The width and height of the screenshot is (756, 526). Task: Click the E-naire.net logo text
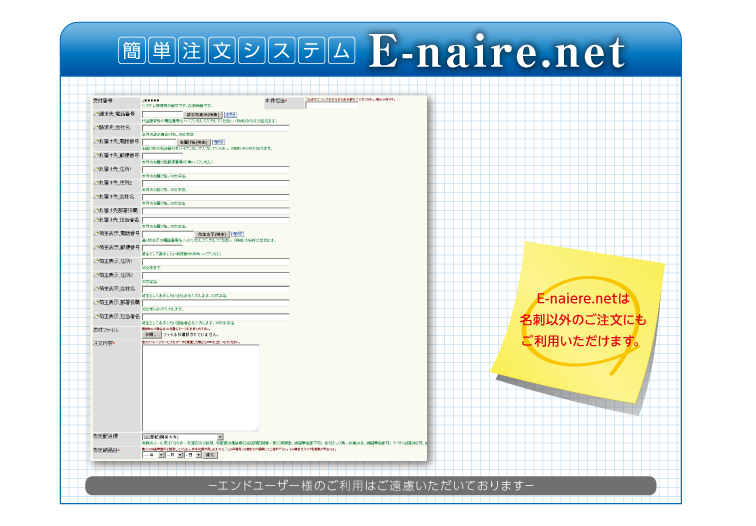(497, 51)
